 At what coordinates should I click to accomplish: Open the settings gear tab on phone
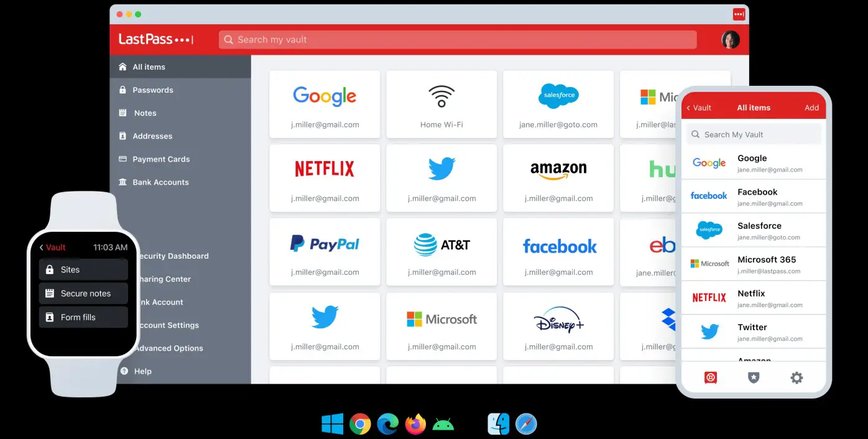pyautogui.click(x=796, y=377)
